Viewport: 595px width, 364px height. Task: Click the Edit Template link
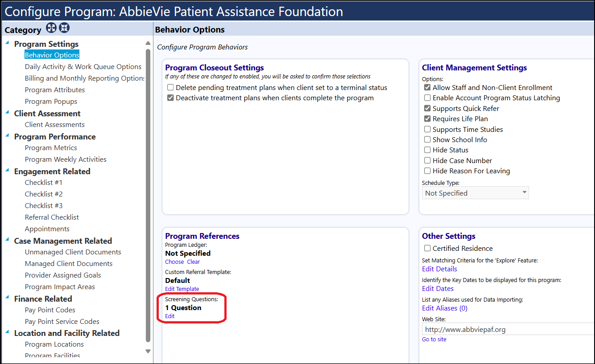pos(182,289)
